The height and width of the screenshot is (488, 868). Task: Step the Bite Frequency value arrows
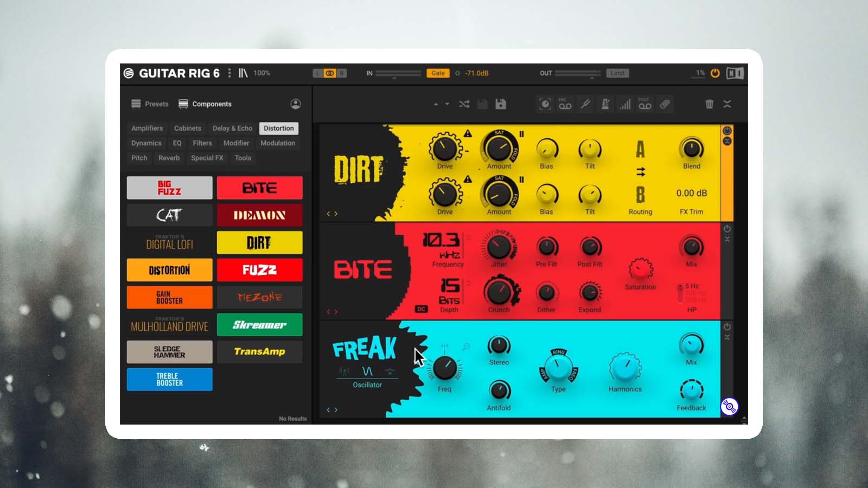click(x=469, y=237)
